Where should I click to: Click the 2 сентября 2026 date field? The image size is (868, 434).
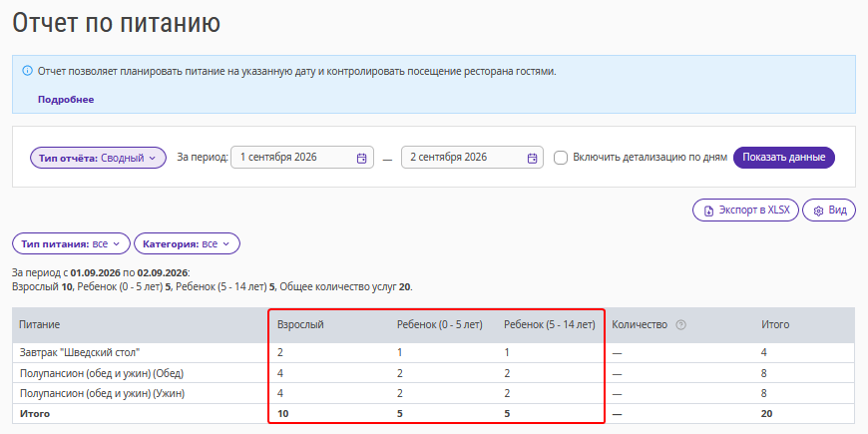pos(472,158)
